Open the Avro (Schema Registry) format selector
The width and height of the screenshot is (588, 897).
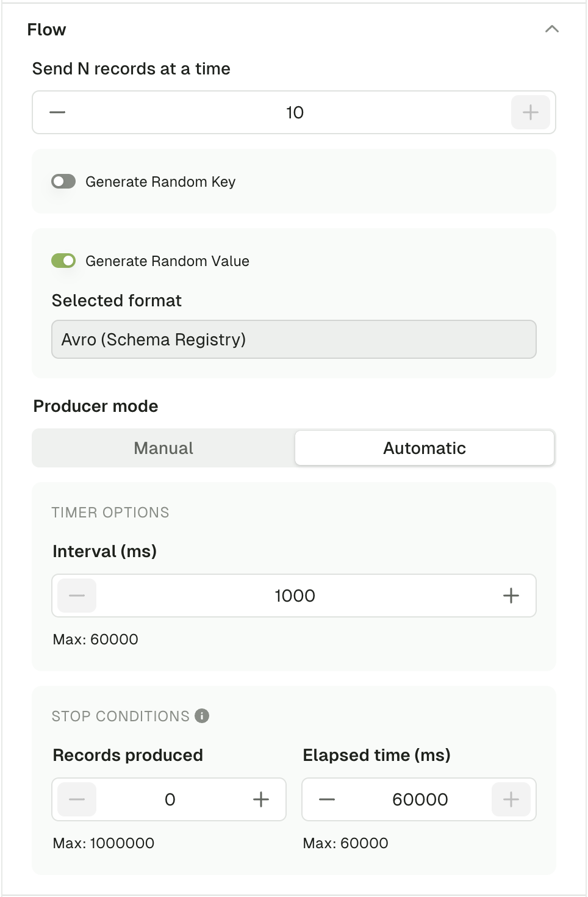pos(294,339)
